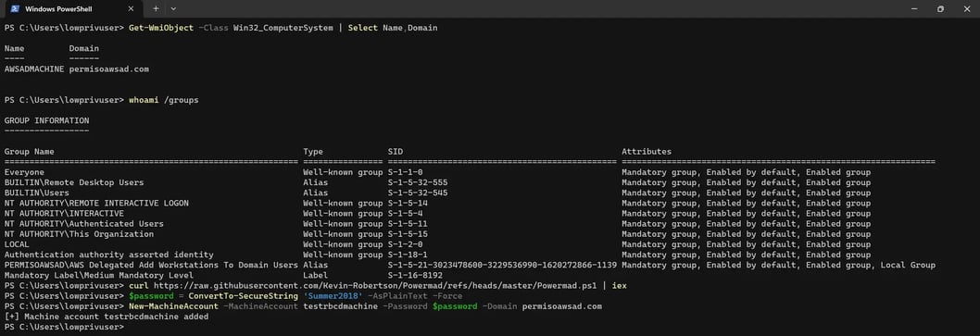Open a new terminal tab
The image size is (980, 336).
tap(156, 8)
